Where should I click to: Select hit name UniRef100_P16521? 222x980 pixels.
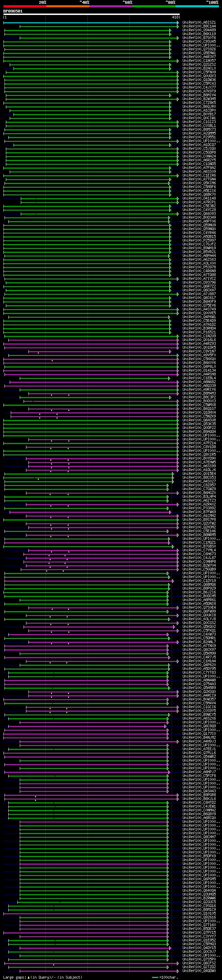199,332
